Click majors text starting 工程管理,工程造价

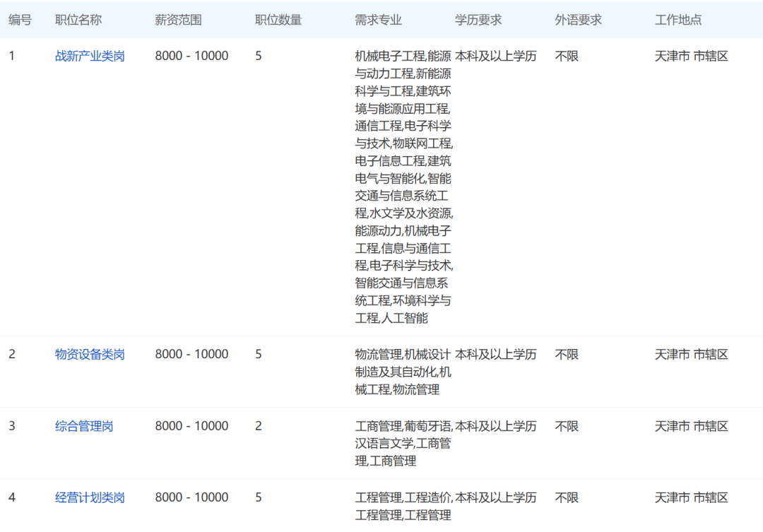coord(404,506)
